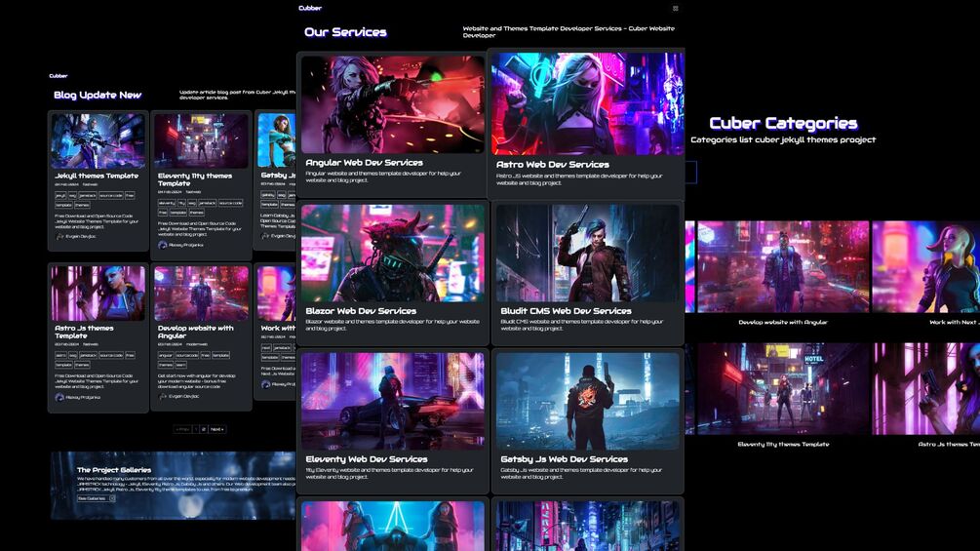980x551 pixels.
Task: Click the Eleventy 11ty themes Template blog title
Action: click(x=195, y=179)
